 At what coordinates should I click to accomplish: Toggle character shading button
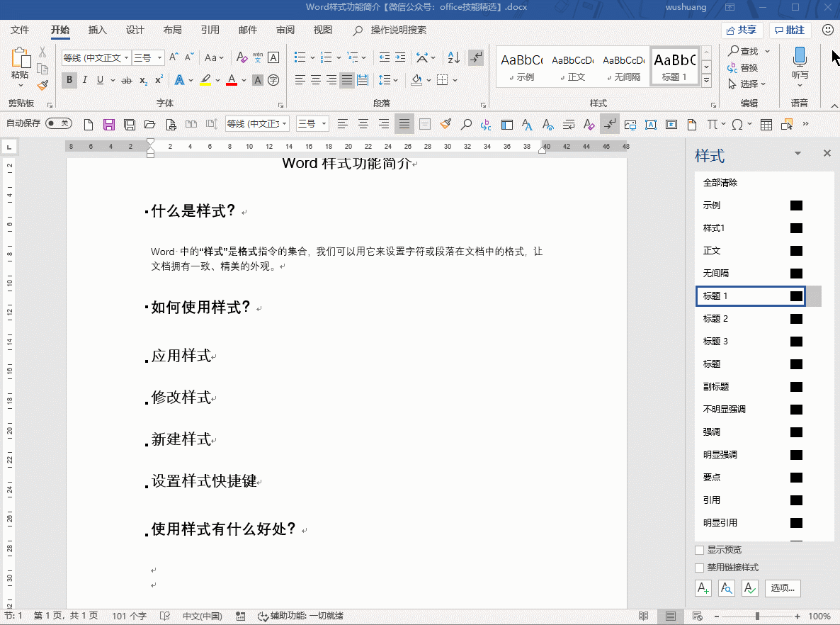[x=258, y=80]
